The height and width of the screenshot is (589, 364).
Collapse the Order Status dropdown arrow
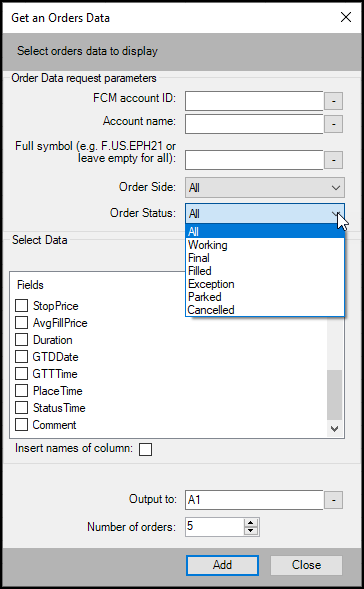pos(336,214)
